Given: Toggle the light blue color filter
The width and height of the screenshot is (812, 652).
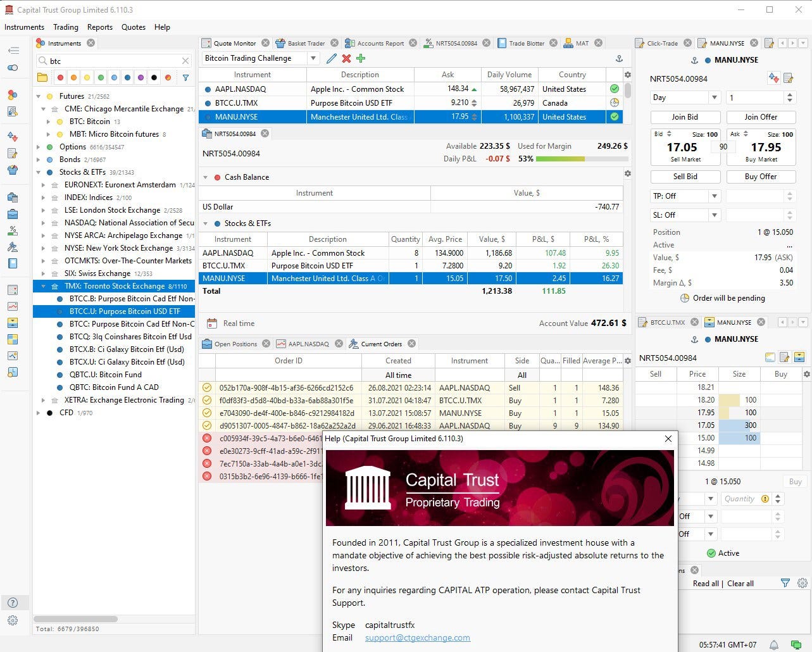Looking at the screenshot, I should 114,78.
